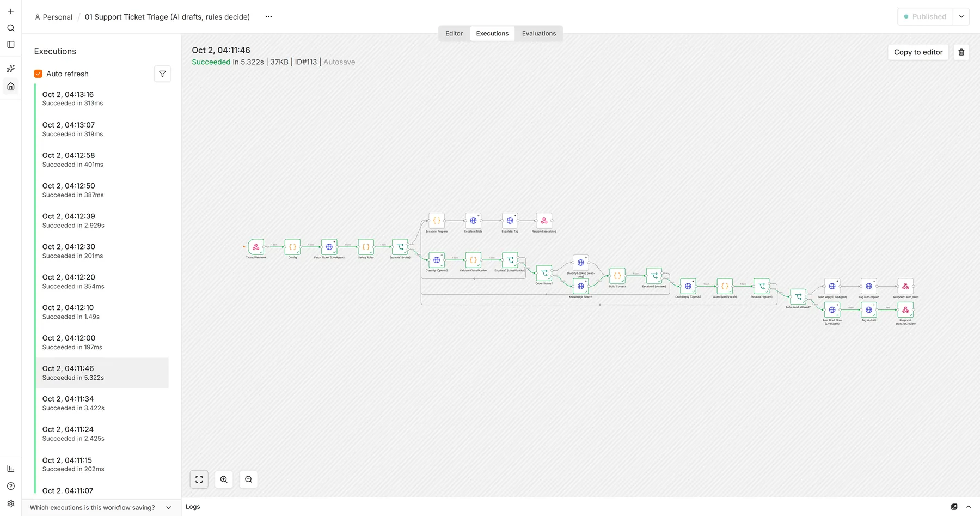Screen dimensions: 980x516
Task: Expand the Logs panel chevron
Action: (x=969, y=507)
